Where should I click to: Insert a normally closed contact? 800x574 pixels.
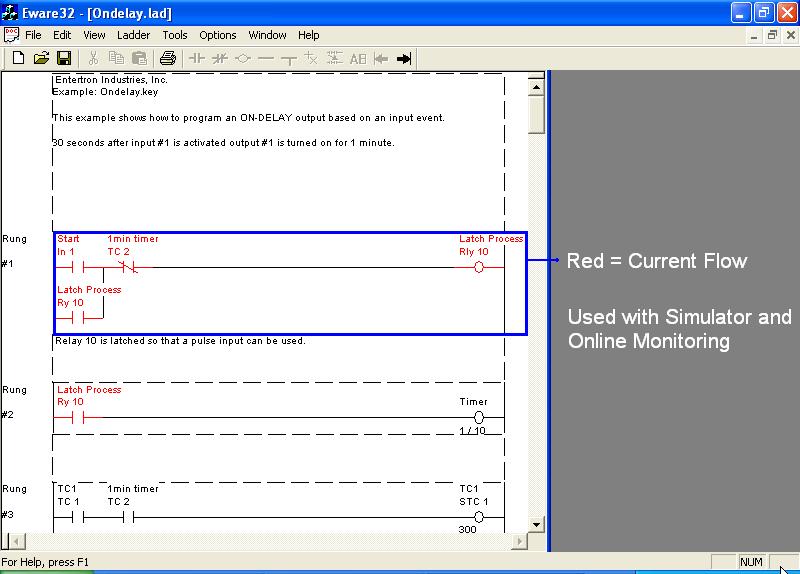pyautogui.click(x=220, y=59)
